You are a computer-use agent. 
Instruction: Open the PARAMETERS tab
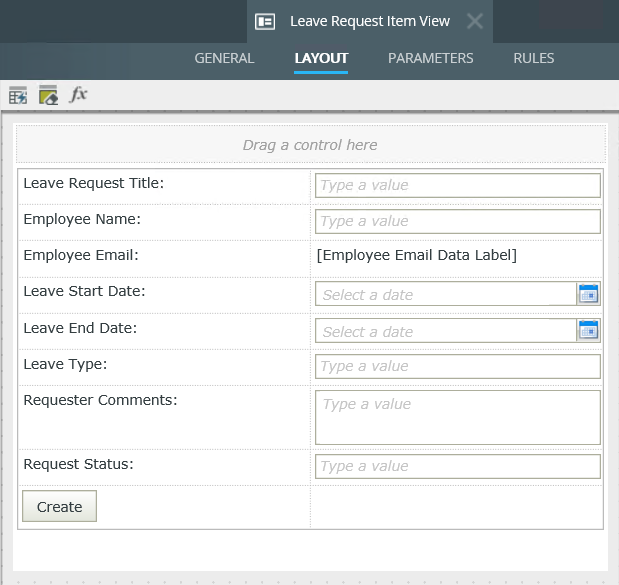(430, 58)
